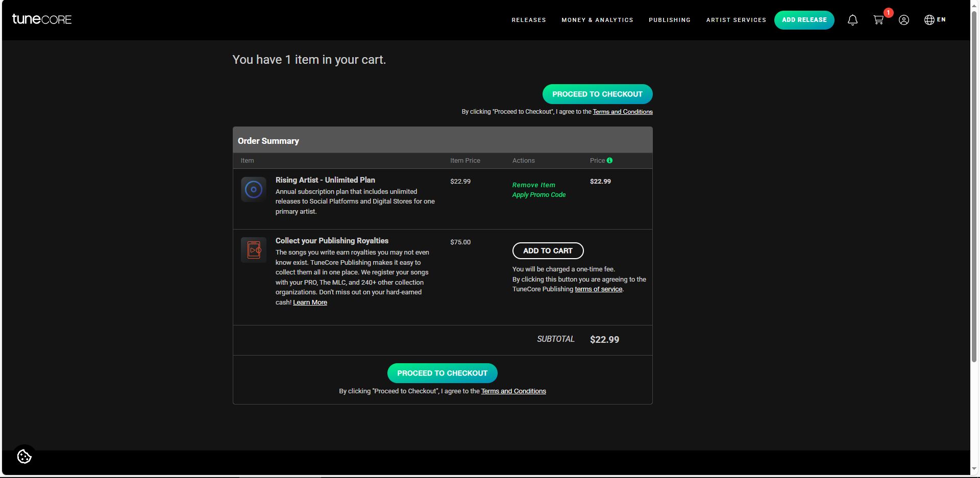
Task: Click the Add Release button
Action: tap(804, 20)
